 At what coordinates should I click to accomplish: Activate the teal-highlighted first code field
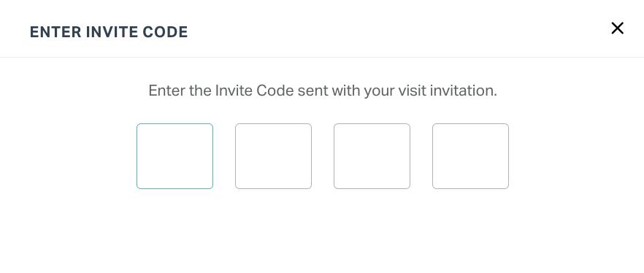[x=175, y=156]
